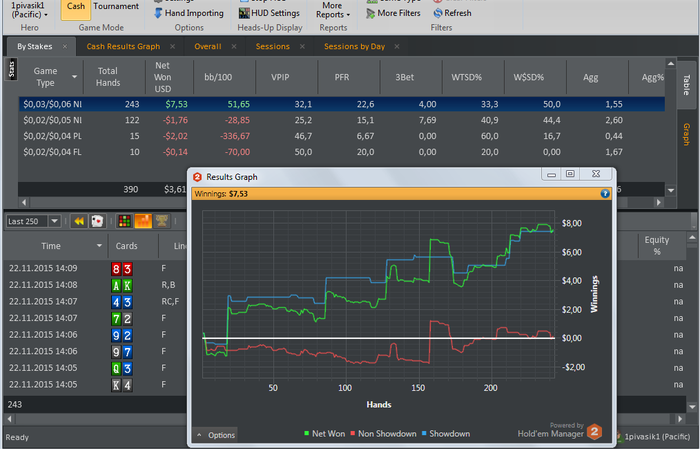Click the Last 250 filter text box

(x=27, y=221)
